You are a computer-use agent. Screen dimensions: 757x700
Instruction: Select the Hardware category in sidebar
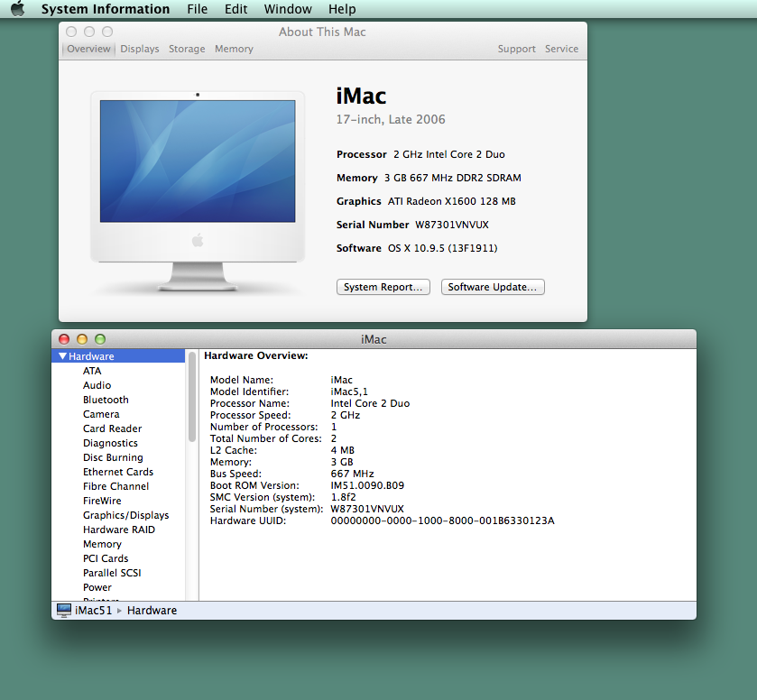118,356
